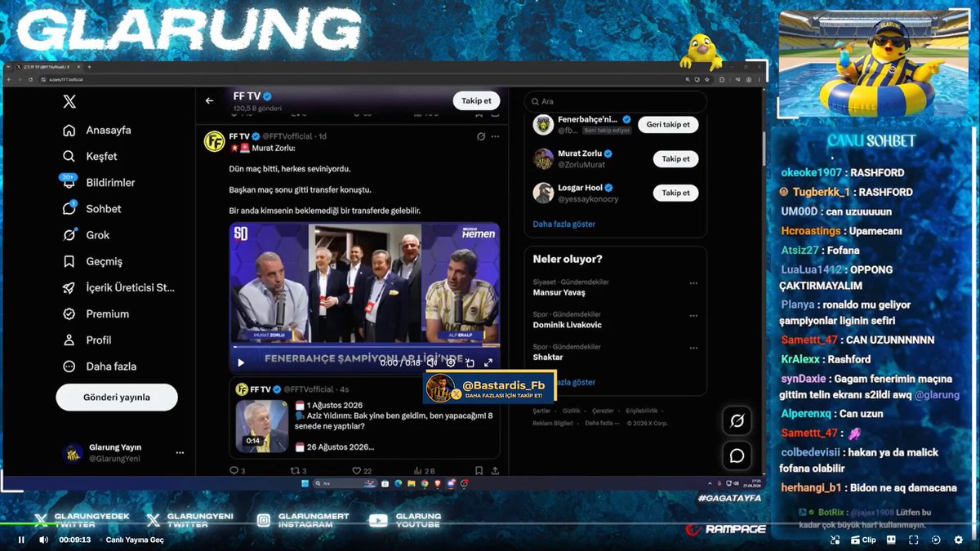This screenshot has height=551, width=980.
Task: Open the Dominik Livakovic trending topic
Action: click(x=567, y=325)
